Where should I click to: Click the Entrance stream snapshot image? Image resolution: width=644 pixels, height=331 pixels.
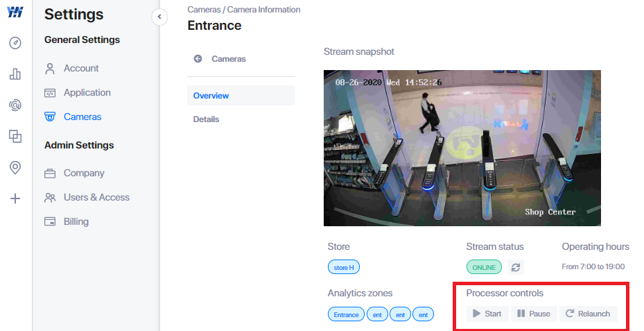[x=462, y=148]
